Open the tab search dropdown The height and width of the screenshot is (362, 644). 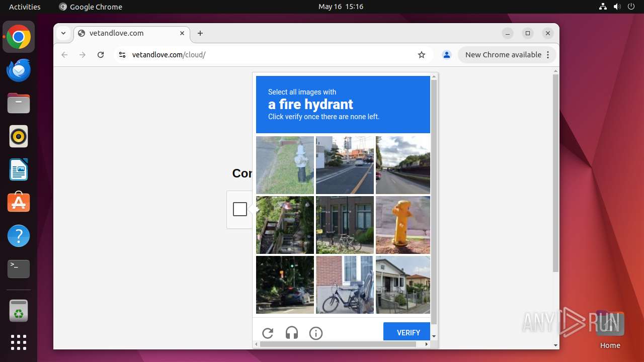[63, 33]
